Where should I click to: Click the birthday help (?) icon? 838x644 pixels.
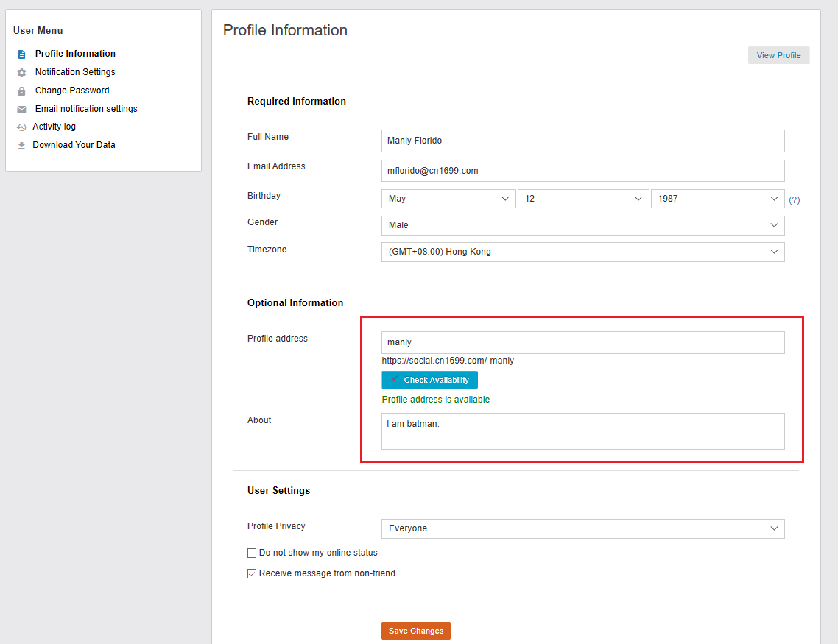point(795,199)
